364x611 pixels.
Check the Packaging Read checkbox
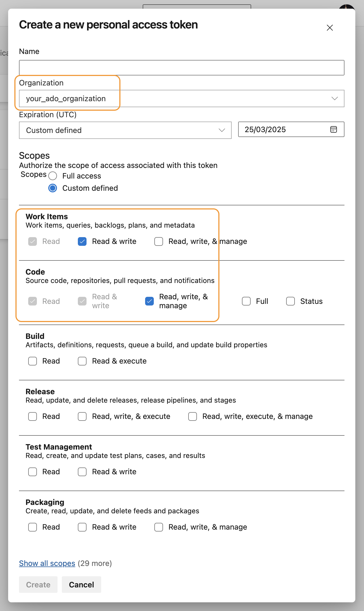click(33, 527)
